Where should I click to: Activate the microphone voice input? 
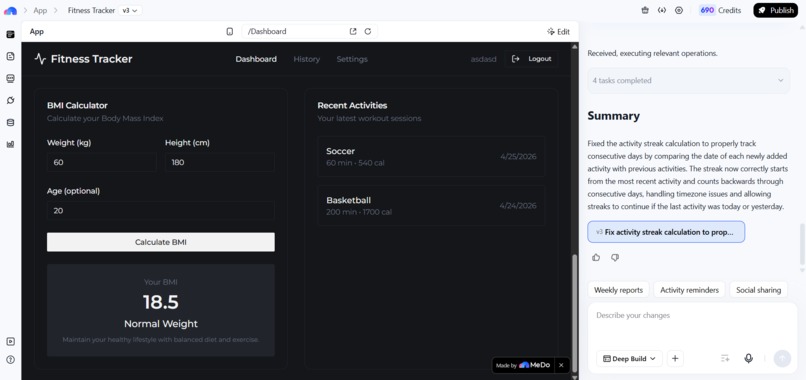pyautogui.click(x=749, y=358)
